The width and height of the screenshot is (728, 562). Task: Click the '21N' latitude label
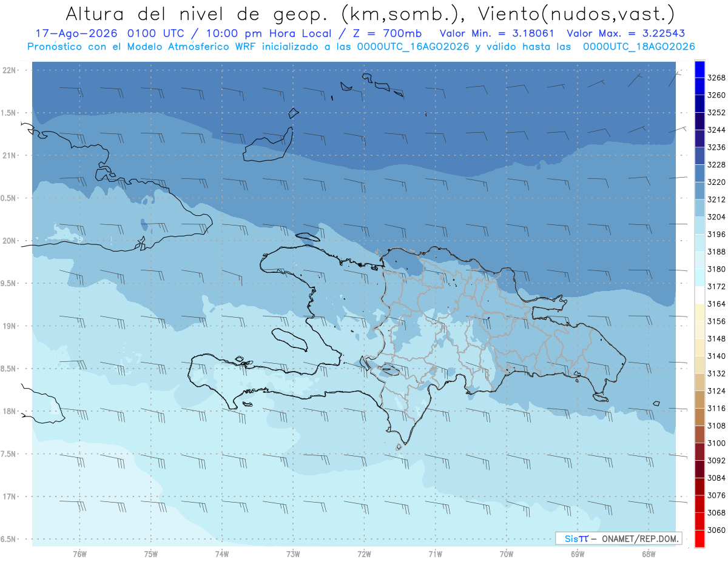pyautogui.click(x=8, y=155)
